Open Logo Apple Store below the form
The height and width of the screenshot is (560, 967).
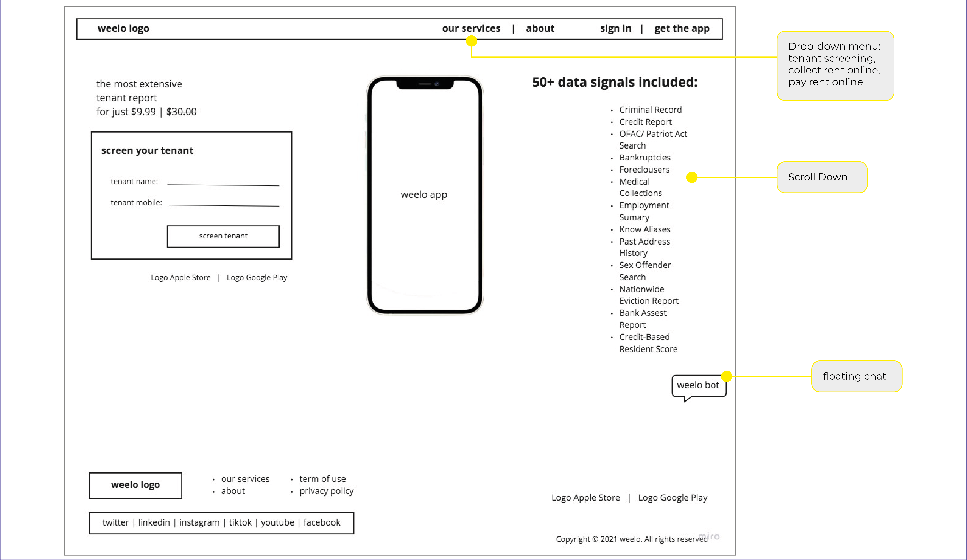(x=181, y=277)
